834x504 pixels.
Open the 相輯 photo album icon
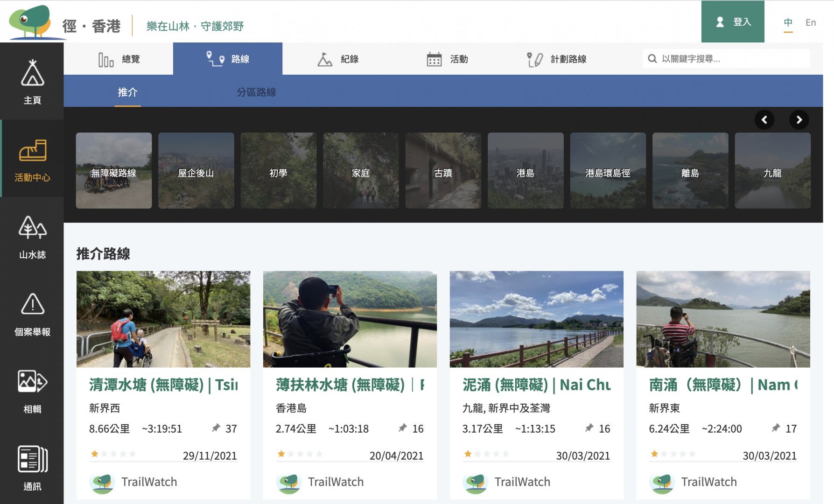32,381
